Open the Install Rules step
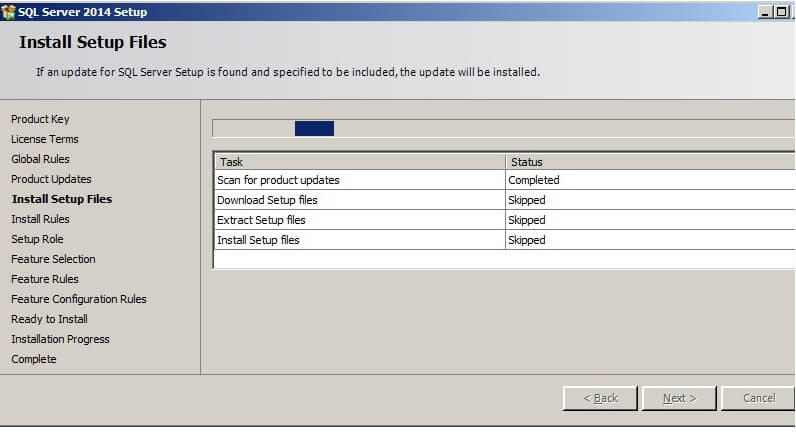The width and height of the screenshot is (796, 433). pyautogui.click(x=40, y=219)
